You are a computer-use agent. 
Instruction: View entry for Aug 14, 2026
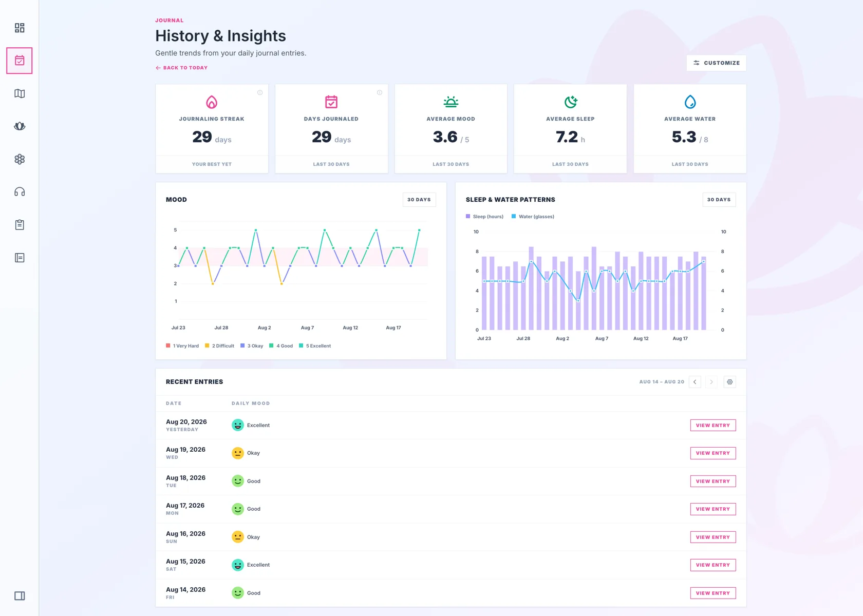(x=713, y=593)
